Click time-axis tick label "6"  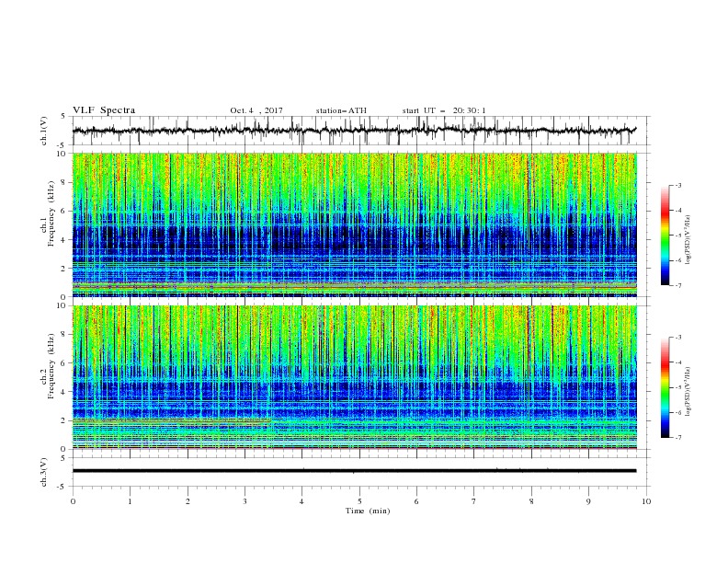coord(416,501)
